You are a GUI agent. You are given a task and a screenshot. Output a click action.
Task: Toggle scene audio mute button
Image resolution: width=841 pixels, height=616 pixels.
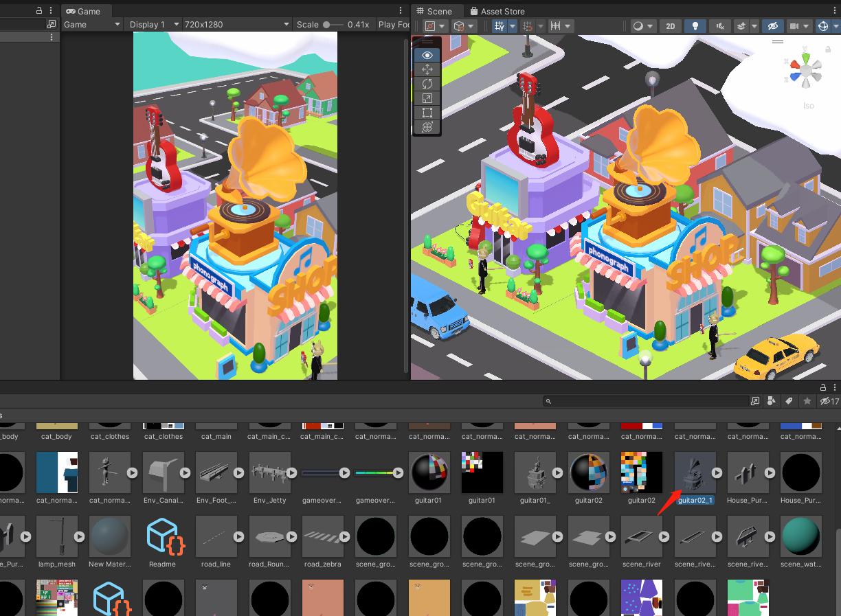[x=719, y=26]
